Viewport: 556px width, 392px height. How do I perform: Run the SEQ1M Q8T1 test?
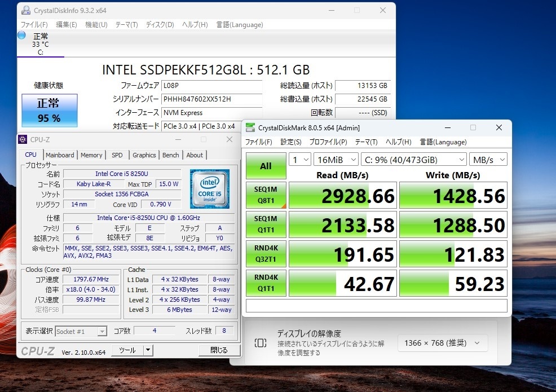click(266, 195)
